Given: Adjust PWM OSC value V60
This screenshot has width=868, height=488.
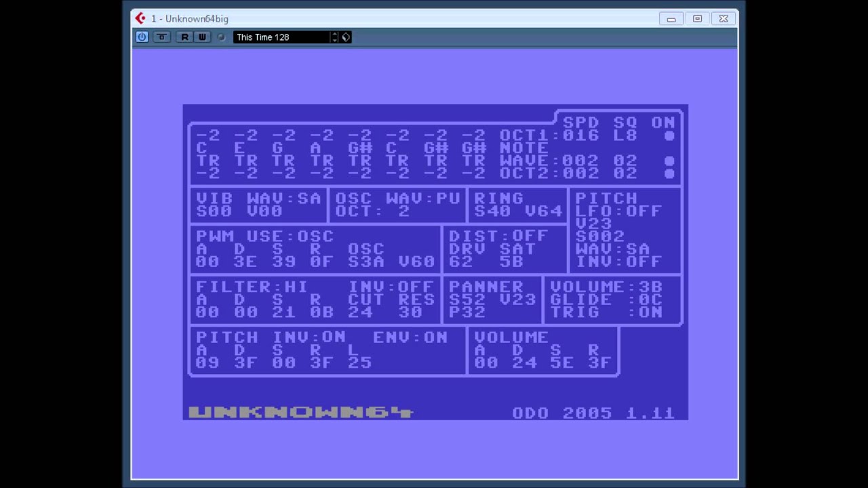Looking at the screenshot, I should pyautogui.click(x=416, y=262).
